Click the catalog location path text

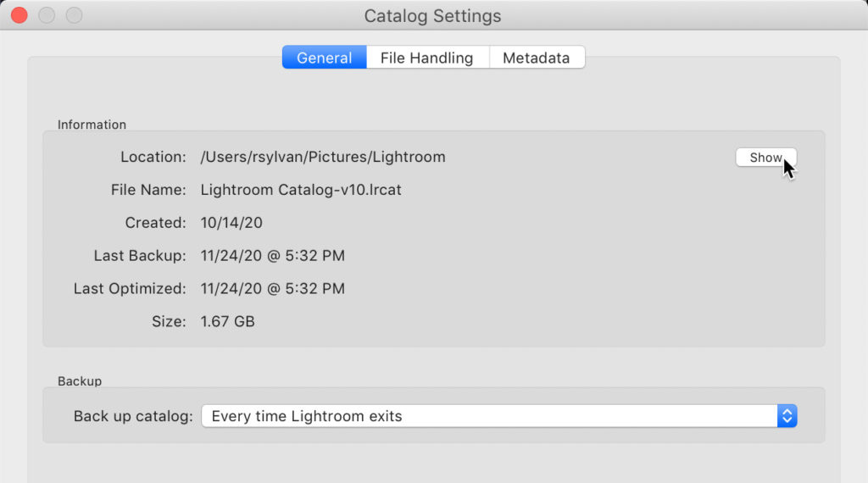click(x=322, y=157)
